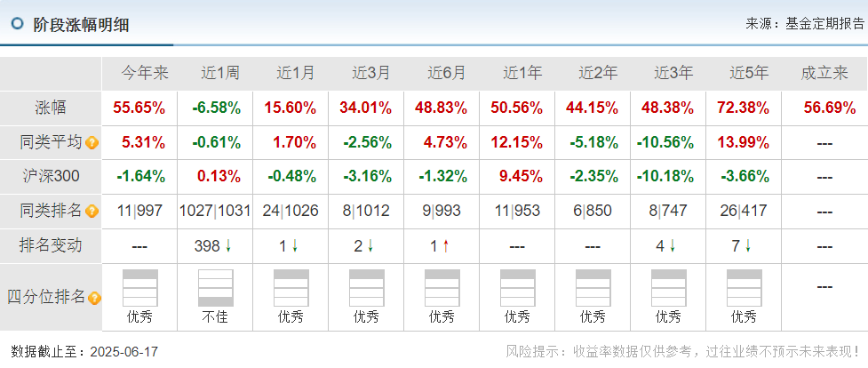Click the green down arrow beside 398
868x368 pixels.
pos(228,246)
